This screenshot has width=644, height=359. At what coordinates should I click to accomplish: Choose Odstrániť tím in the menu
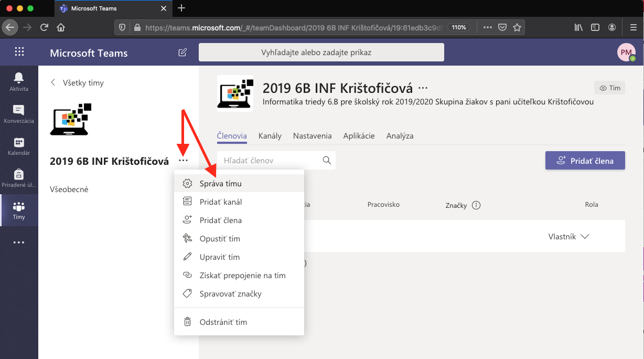click(x=223, y=322)
